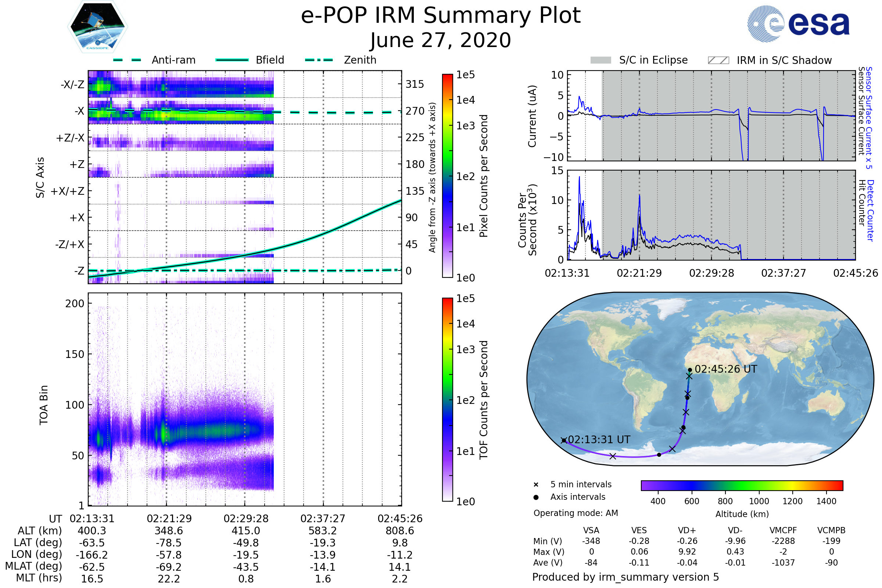
Task: Click the ESA logo
Action: tap(798, 24)
